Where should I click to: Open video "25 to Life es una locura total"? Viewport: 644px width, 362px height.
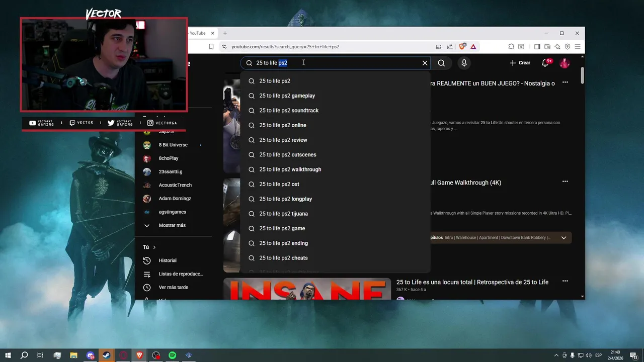pos(472,282)
